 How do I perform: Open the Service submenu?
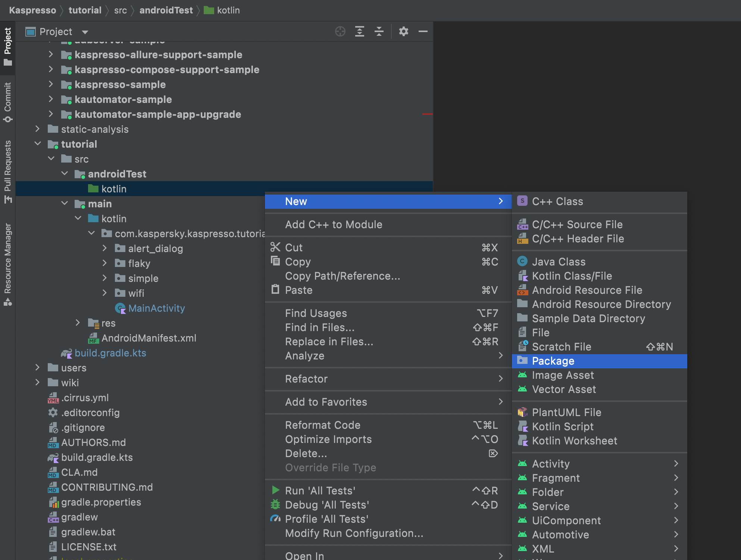pyautogui.click(x=600, y=506)
